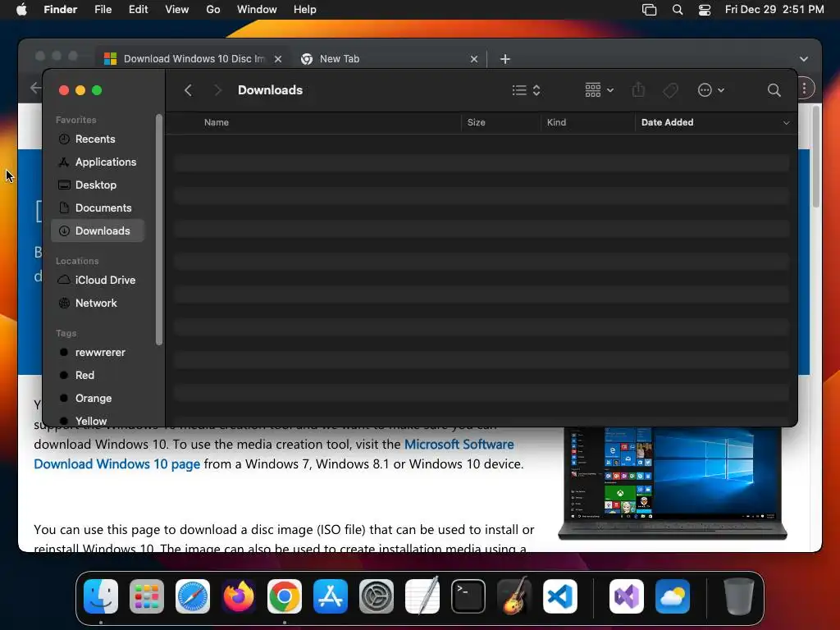Click the Share icon in Finder toolbar
The height and width of the screenshot is (630, 840).
tap(638, 90)
